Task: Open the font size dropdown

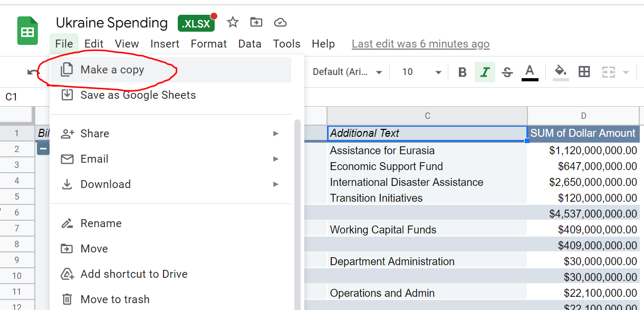Action: pyautogui.click(x=421, y=72)
